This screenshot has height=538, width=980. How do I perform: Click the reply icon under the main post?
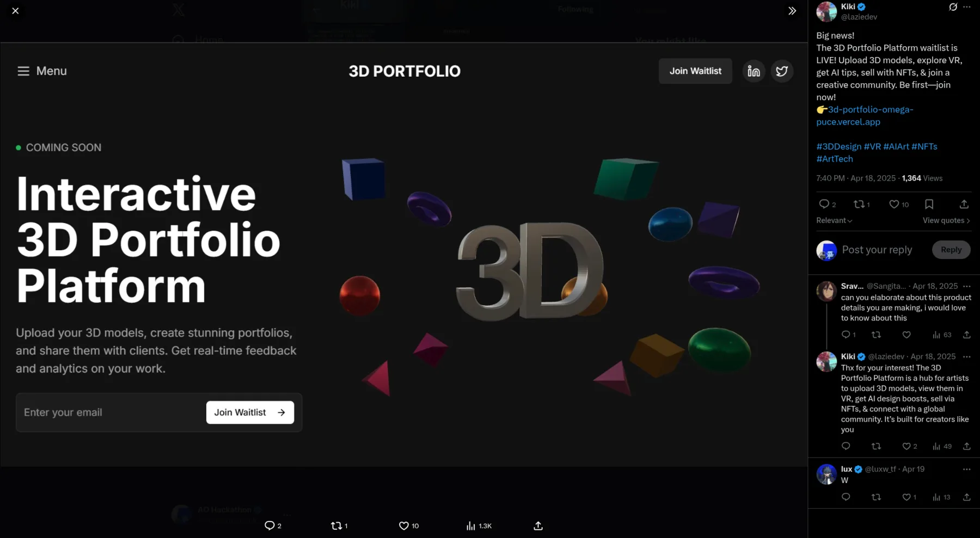click(x=824, y=204)
